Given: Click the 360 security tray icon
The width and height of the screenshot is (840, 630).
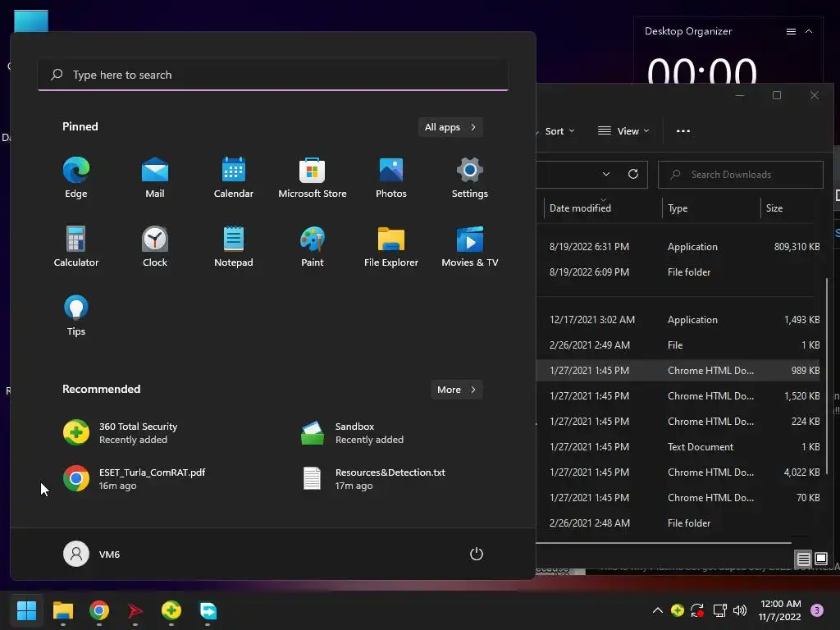Looking at the screenshot, I should (677, 610).
